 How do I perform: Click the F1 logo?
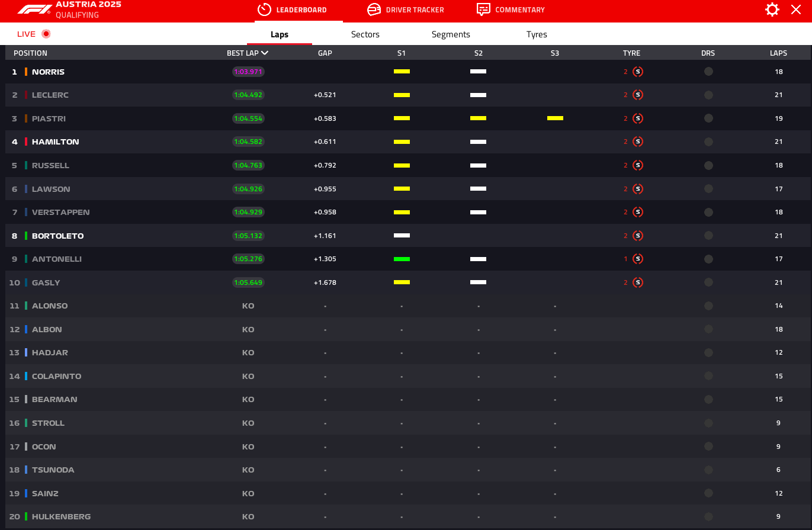34,9
